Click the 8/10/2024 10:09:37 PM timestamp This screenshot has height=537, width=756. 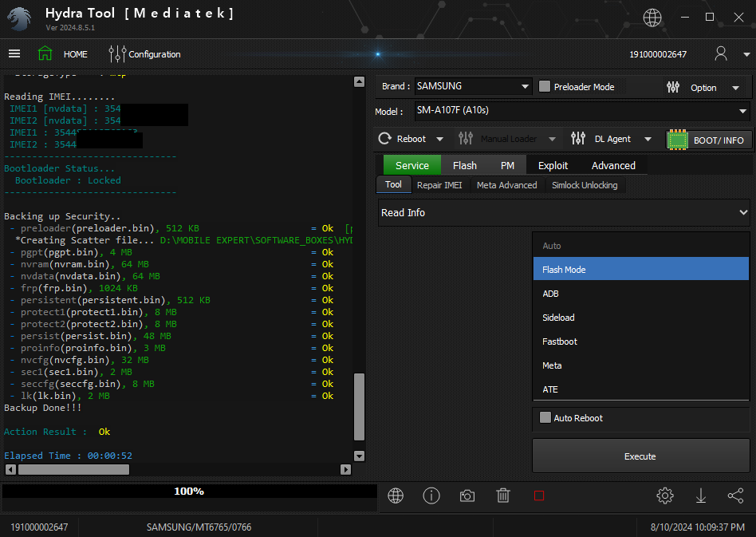[697, 527]
